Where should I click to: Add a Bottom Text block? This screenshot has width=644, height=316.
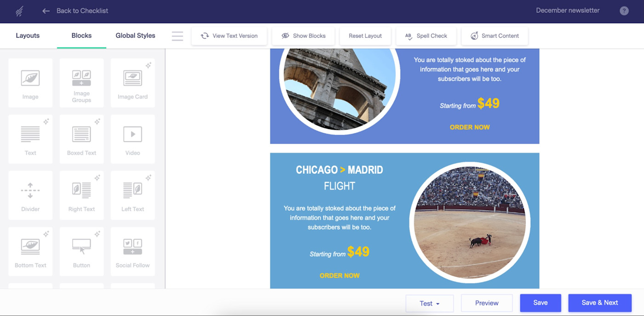(30, 252)
